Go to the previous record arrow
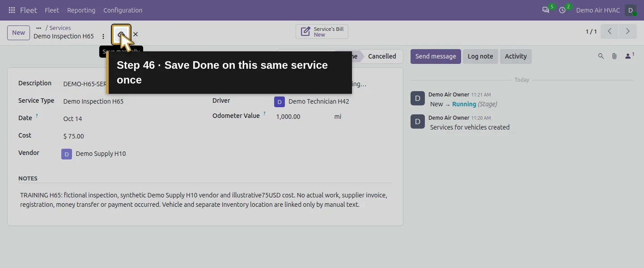This screenshot has width=644, height=268. 610,31
